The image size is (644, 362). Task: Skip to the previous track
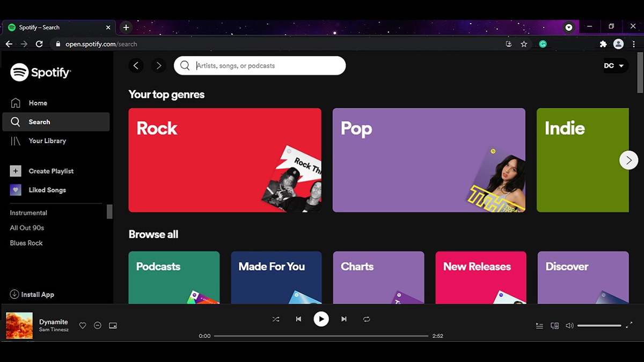[x=298, y=319]
